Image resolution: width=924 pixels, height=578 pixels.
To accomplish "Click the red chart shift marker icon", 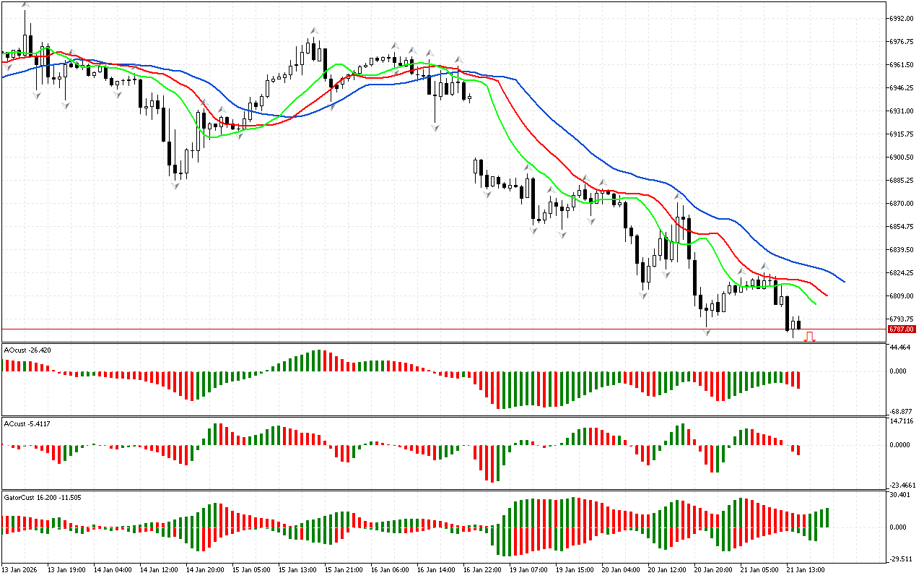I will [x=809, y=337].
